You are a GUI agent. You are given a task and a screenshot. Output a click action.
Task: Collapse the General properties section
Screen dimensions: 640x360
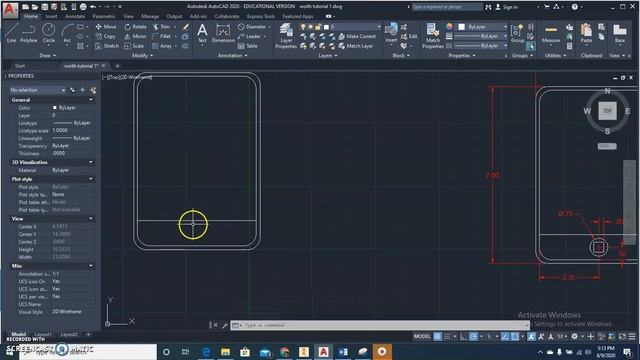91,100
